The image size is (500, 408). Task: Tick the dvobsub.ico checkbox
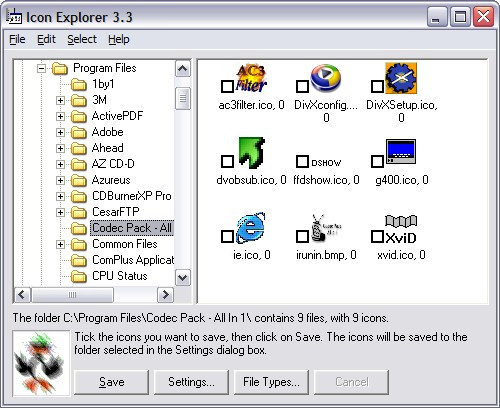[227, 162]
